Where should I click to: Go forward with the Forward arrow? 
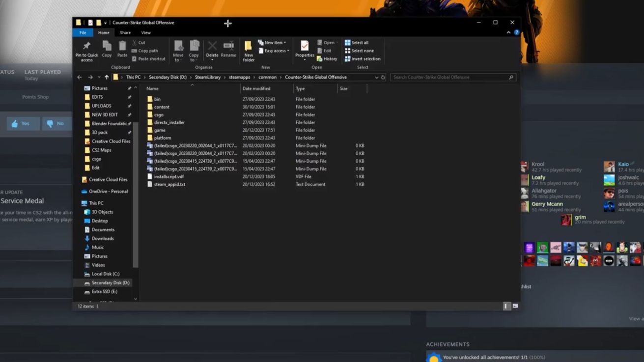coord(90,77)
